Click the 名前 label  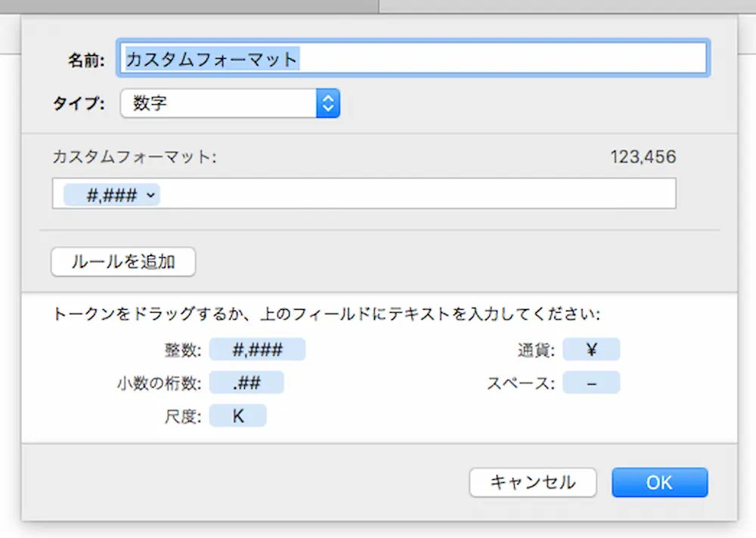85,60
